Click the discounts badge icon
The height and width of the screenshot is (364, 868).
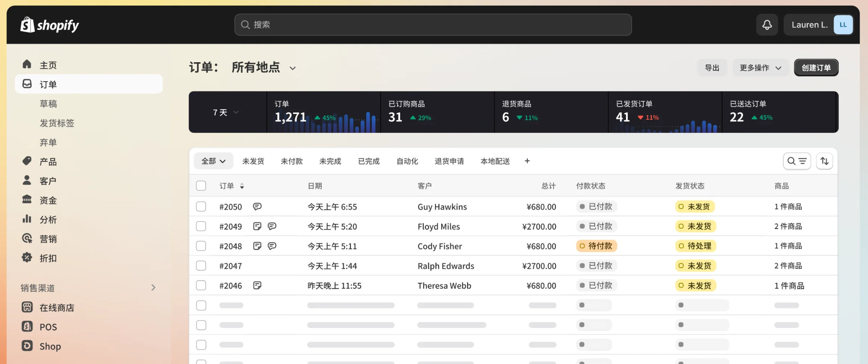27,257
